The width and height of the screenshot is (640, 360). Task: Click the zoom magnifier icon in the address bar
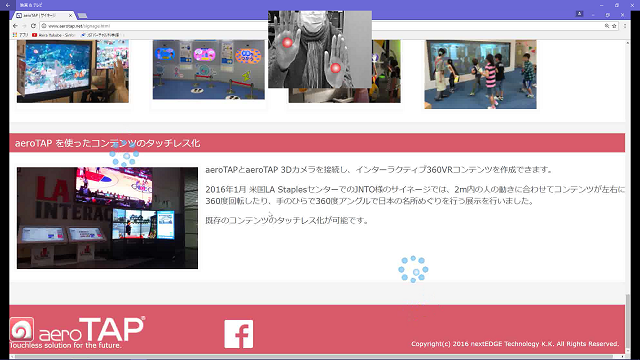(x=607, y=26)
